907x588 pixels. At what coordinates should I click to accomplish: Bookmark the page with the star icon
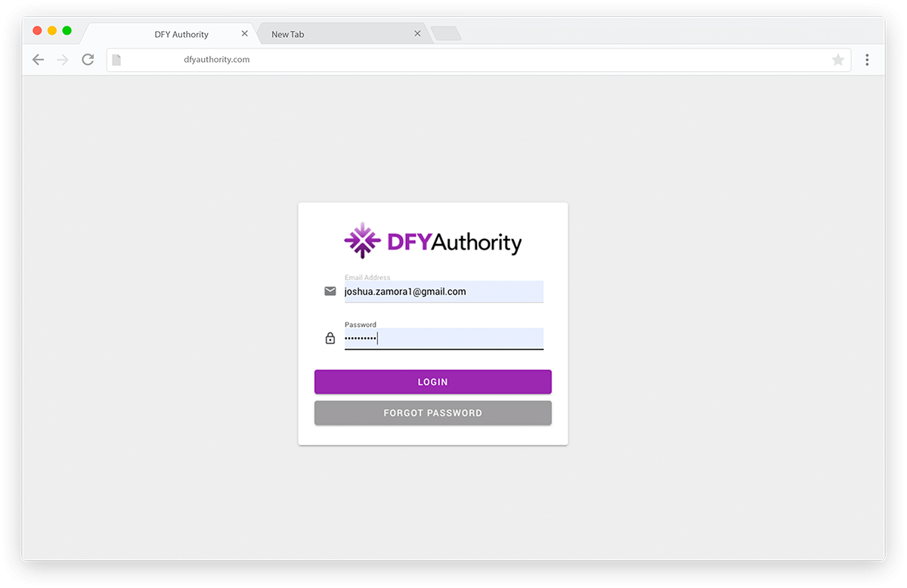[x=837, y=60]
